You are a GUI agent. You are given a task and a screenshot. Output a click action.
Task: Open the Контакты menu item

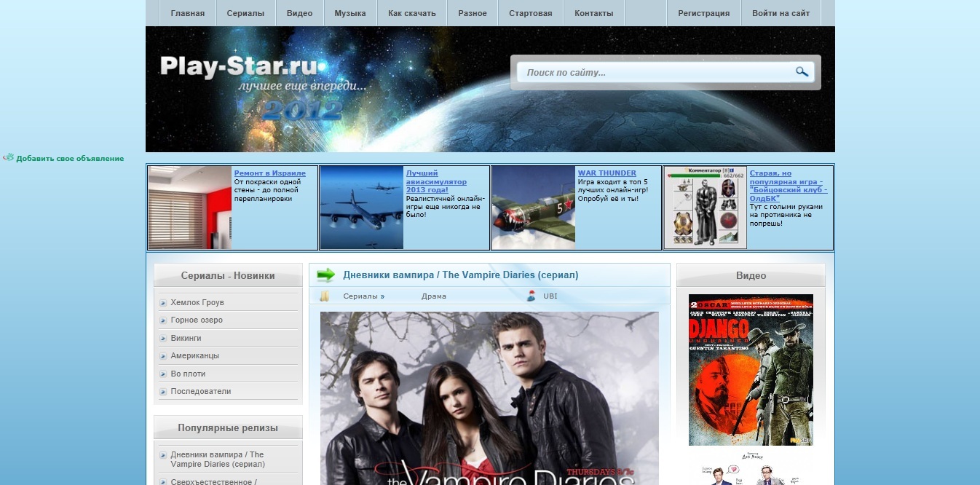(x=594, y=13)
